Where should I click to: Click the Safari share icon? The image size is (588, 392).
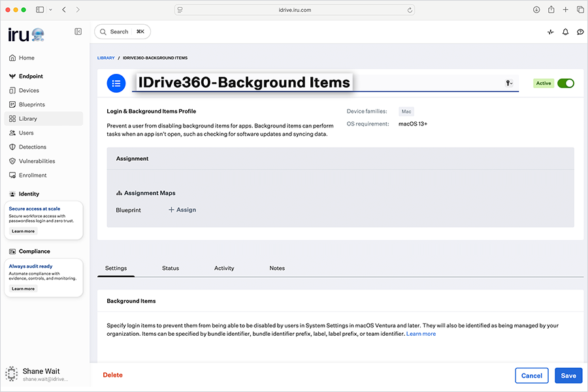(x=551, y=10)
